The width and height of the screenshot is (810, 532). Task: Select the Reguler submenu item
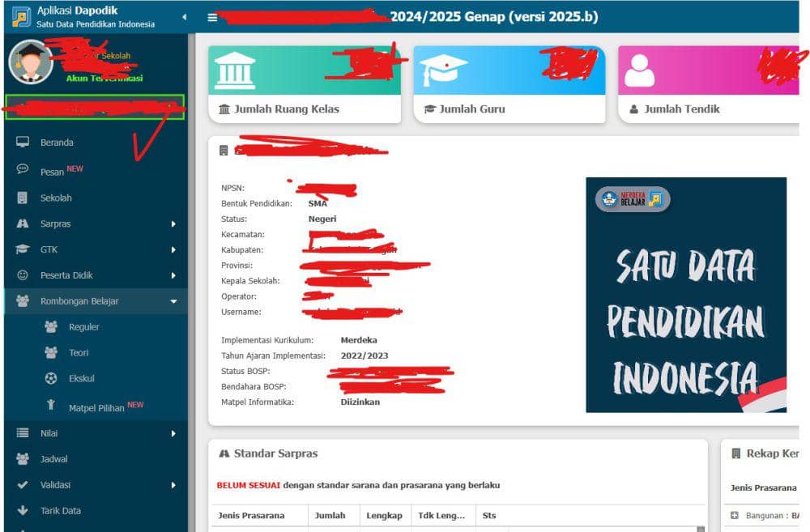[x=84, y=327]
